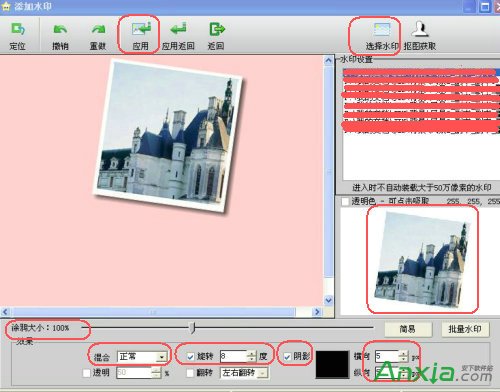Click the horizontal scrollbar thumb under canvas
The height and width of the screenshot is (392, 500).
153,312
